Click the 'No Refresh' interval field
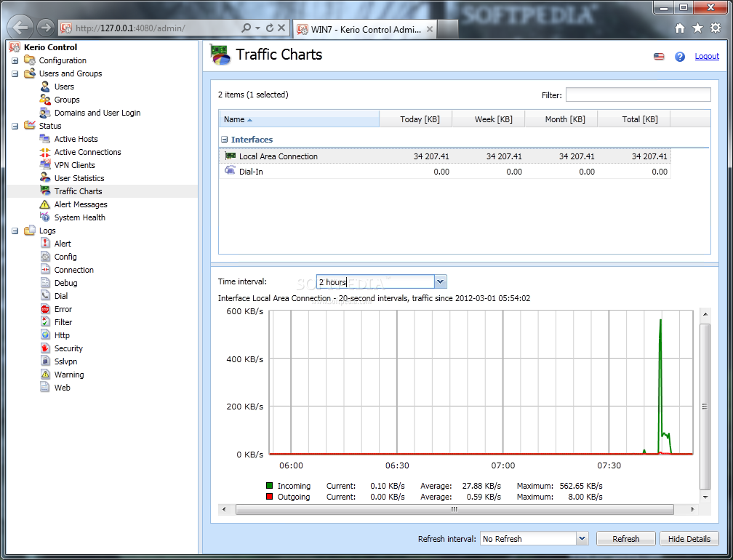The image size is (733, 560). click(x=528, y=538)
